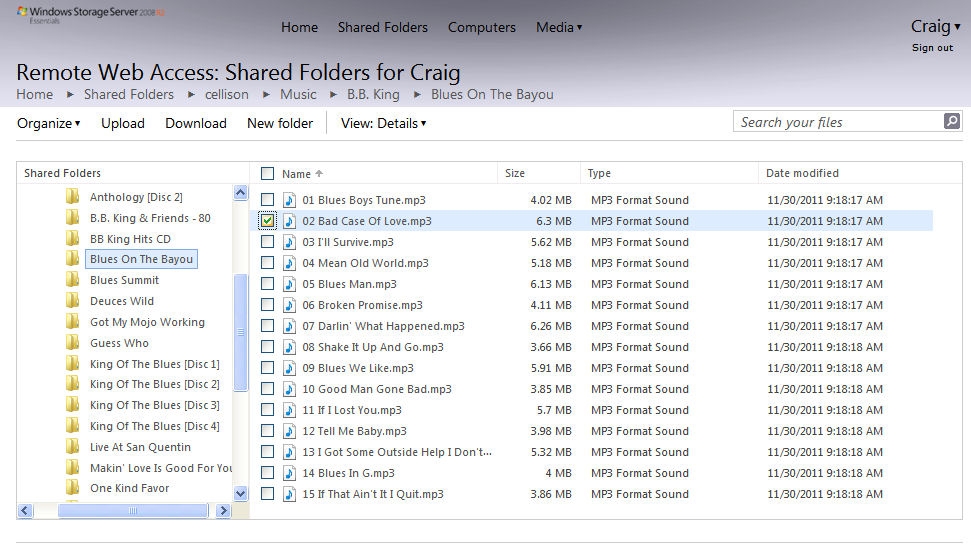Click the folder icon beside Deuces Wild
This screenshot has width=971, height=548.
coord(72,301)
